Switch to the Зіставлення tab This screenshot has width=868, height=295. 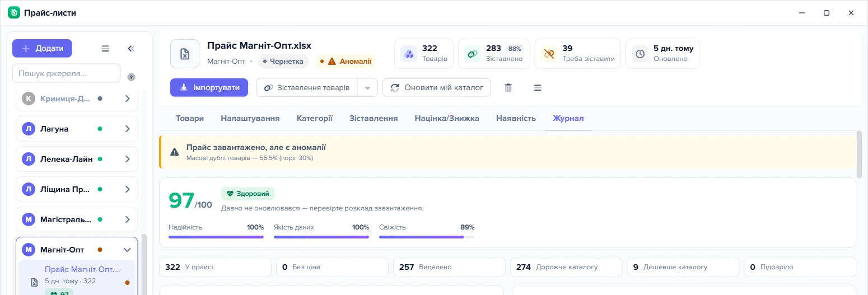point(374,118)
